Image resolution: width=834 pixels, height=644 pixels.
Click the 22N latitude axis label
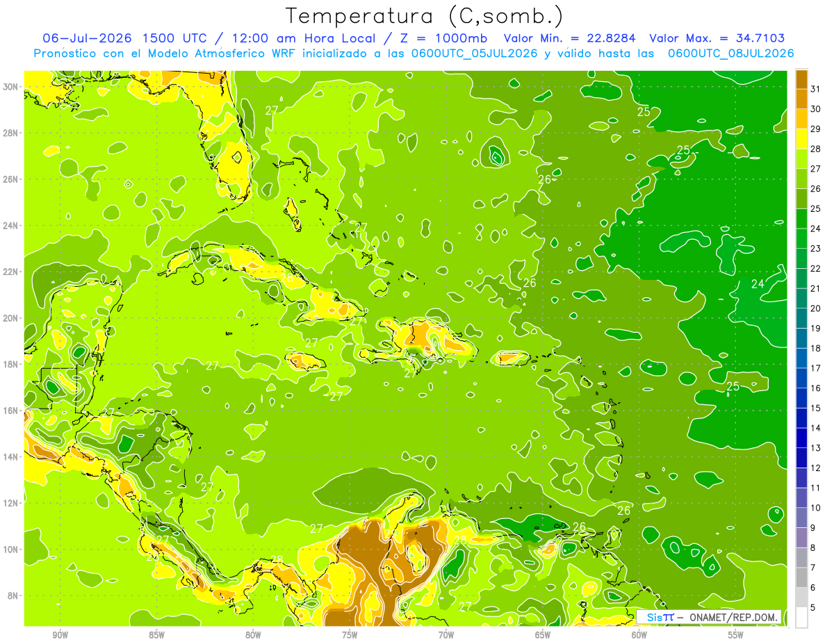[11, 272]
